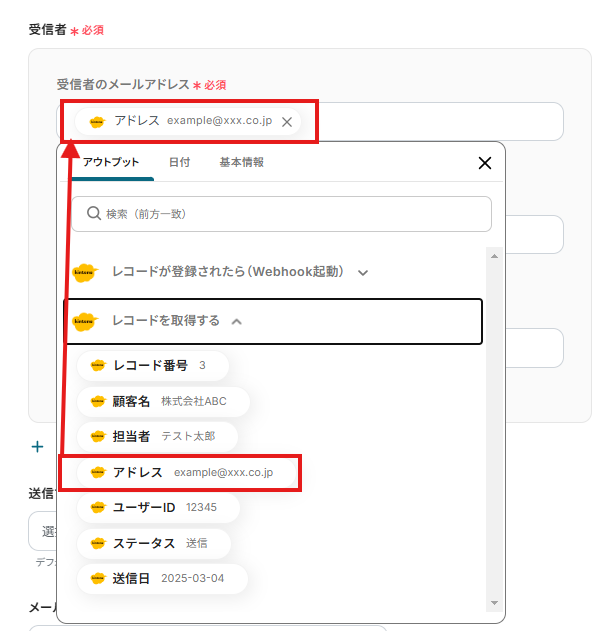Screen dimensions: 609x631
Task: Click scrollbar down arrow in output list
Action: click(493, 604)
